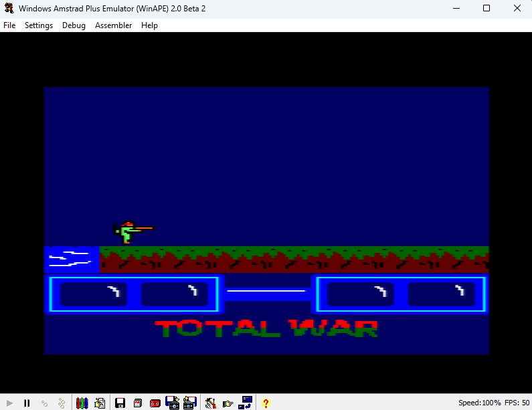532x410 pixels.
Task: Open the Assembler editor notepad icon
Action: click(100, 403)
